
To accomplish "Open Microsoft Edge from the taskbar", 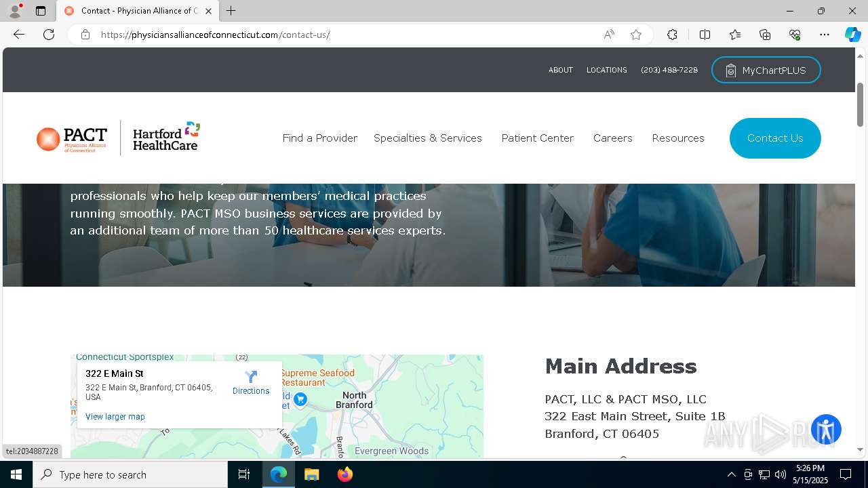I will 279,474.
